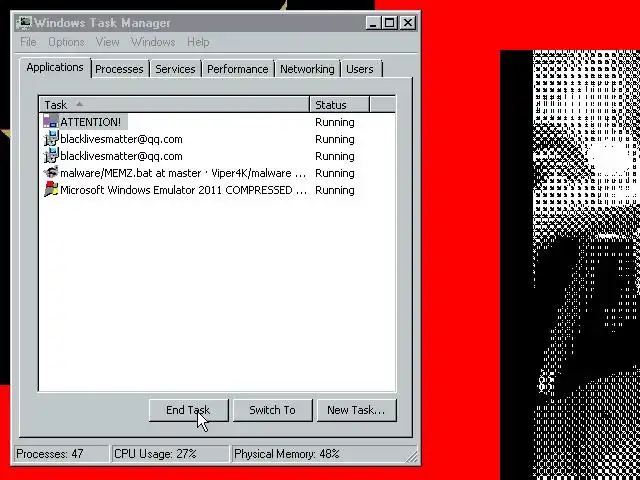Click the Microsoft Windows Emulator 2011 task icon
Viewport: 640px width, 480px height.
[x=51, y=190]
